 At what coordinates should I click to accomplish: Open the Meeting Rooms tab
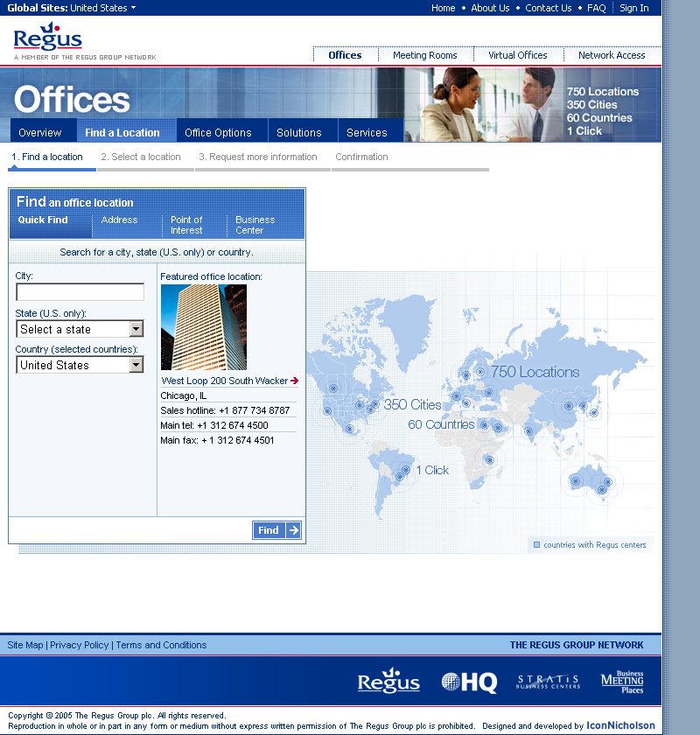tap(425, 55)
